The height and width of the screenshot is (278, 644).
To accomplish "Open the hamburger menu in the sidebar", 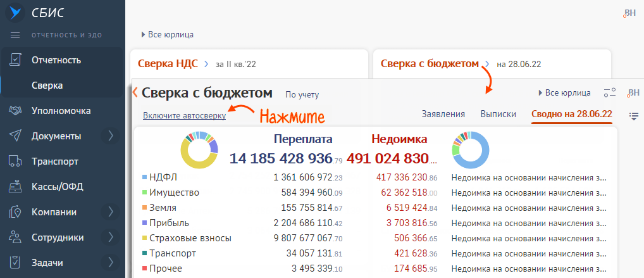I will pyautogui.click(x=15, y=35).
